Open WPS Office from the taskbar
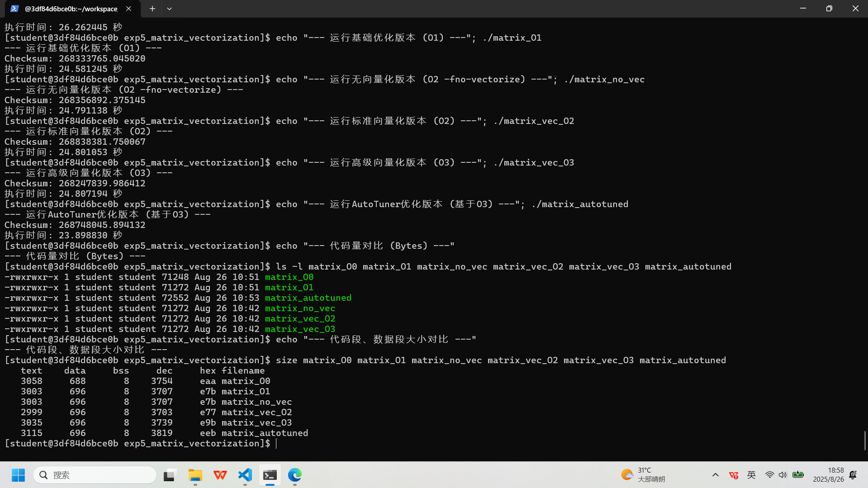Image resolution: width=868 pixels, height=488 pixels. pyautogui.click(x=220, y=475)
